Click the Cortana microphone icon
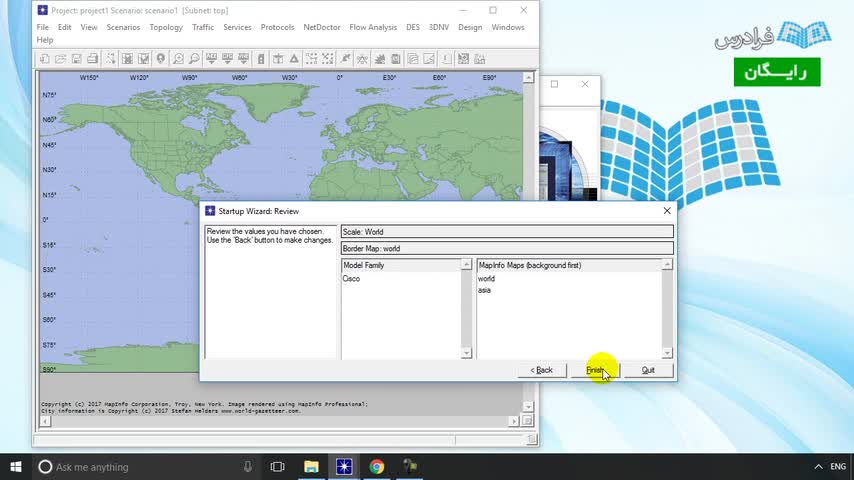The image size is (854, 480). (247, 467)
